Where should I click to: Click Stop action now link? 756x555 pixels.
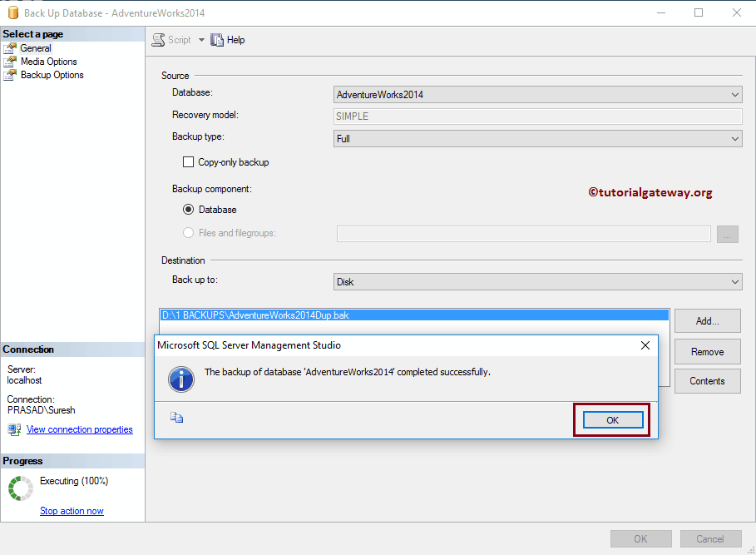click(72, 511)
